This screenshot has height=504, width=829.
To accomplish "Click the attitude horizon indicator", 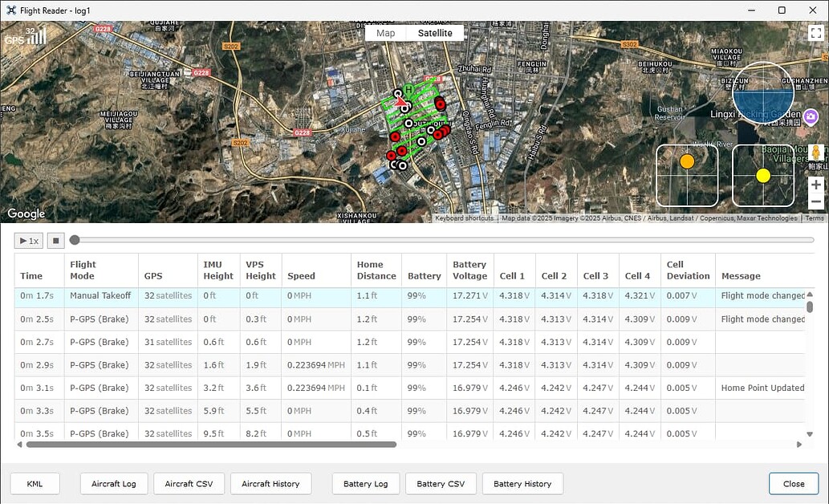I will (x=763, y=92).
